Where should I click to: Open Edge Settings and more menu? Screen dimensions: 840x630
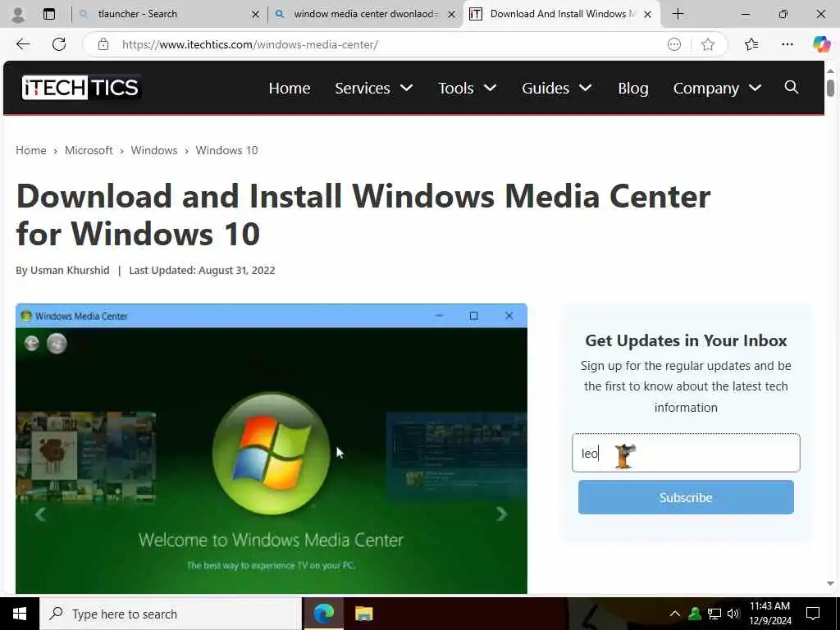pos(787,44)
